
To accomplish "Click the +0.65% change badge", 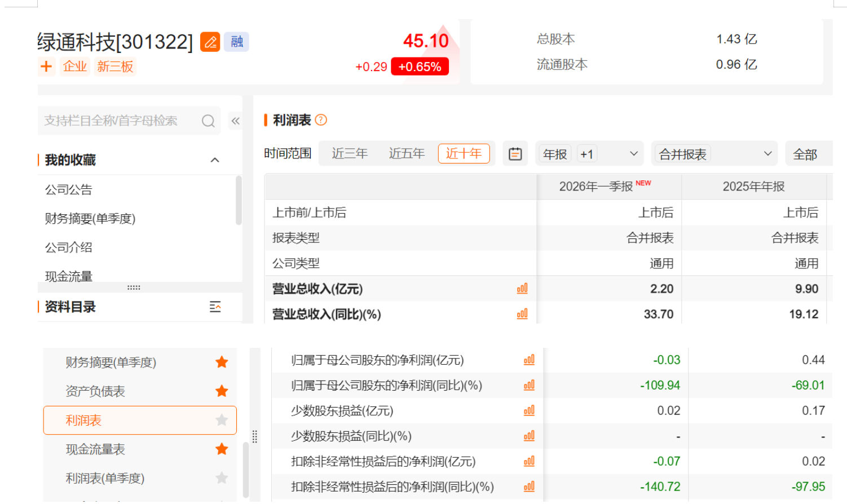I will 420,67.
